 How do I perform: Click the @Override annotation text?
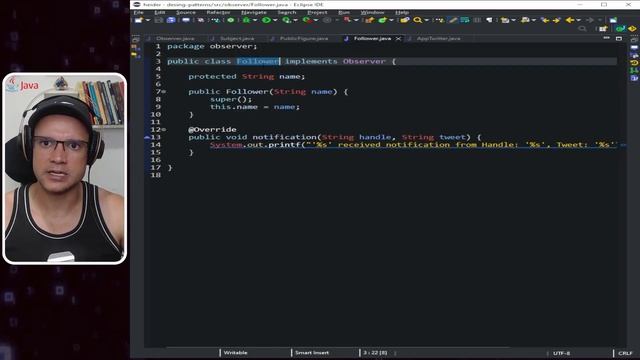pos(212,129)
